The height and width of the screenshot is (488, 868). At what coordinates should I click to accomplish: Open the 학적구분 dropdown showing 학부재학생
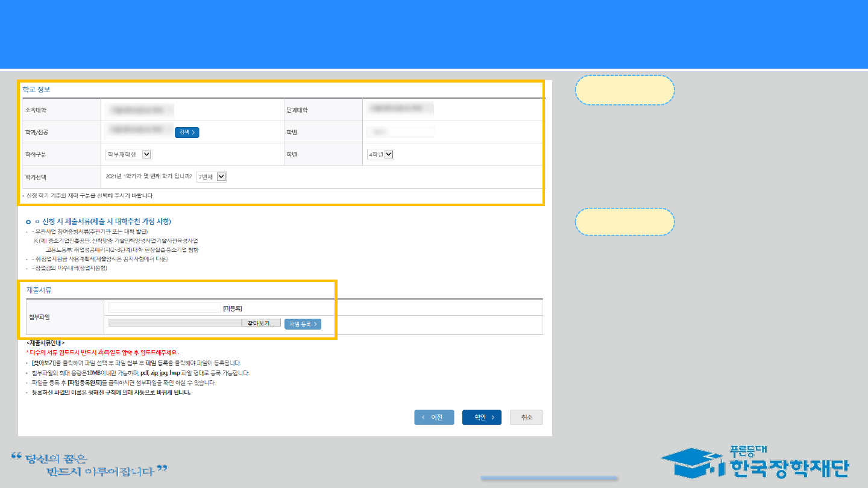pyautogui.click(x=128, y=155)
